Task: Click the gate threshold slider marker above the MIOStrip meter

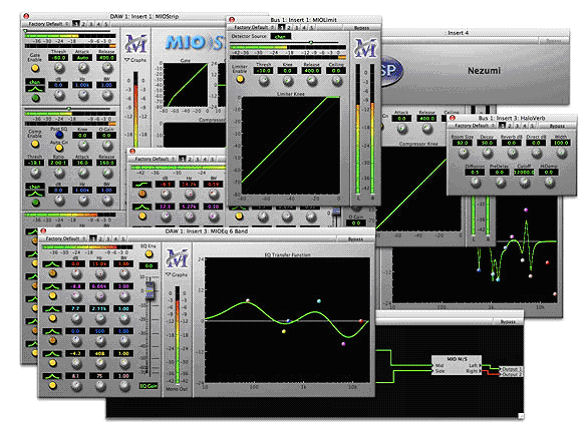Action: pyautogui.click(x=26, y=31)
